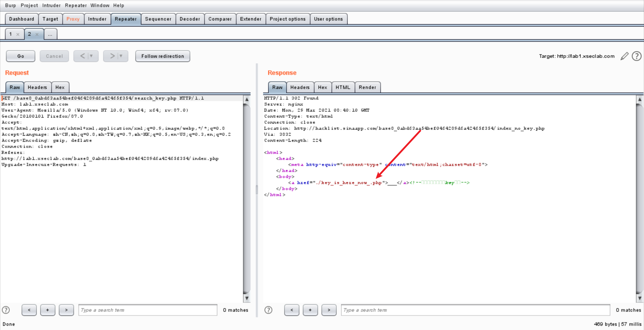The image size is (644, 330).
Task: Select Repeater sub-tab 1
Action: tap(11, 34)
